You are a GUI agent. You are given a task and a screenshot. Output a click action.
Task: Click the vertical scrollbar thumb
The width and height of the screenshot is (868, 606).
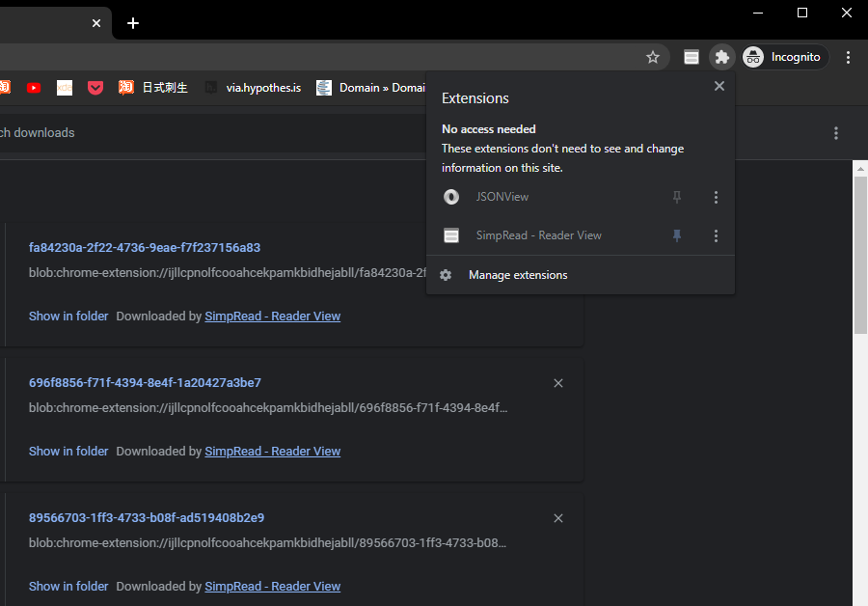860,256
